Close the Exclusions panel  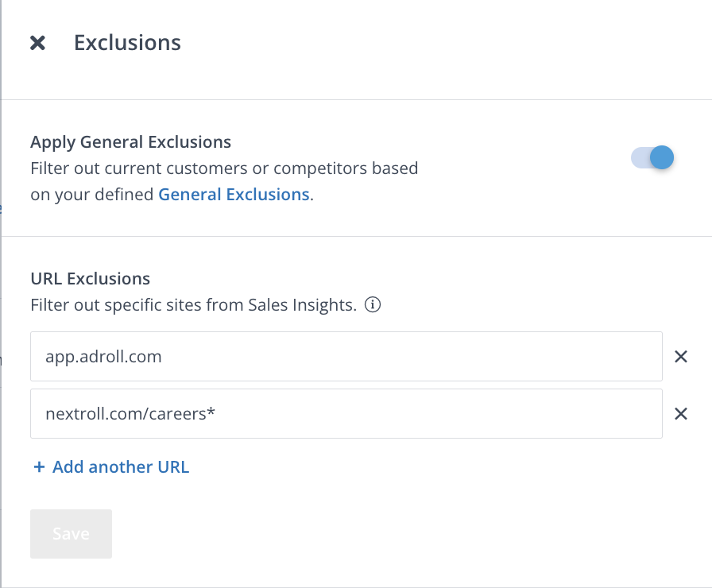pyautogui.click(x=37, y=43)
